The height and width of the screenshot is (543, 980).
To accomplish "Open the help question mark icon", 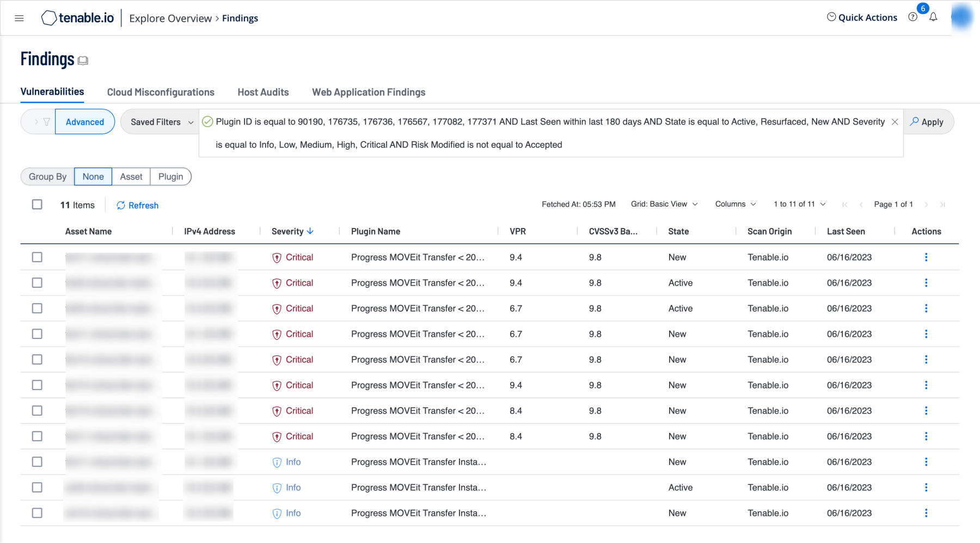I will (913, 17).
